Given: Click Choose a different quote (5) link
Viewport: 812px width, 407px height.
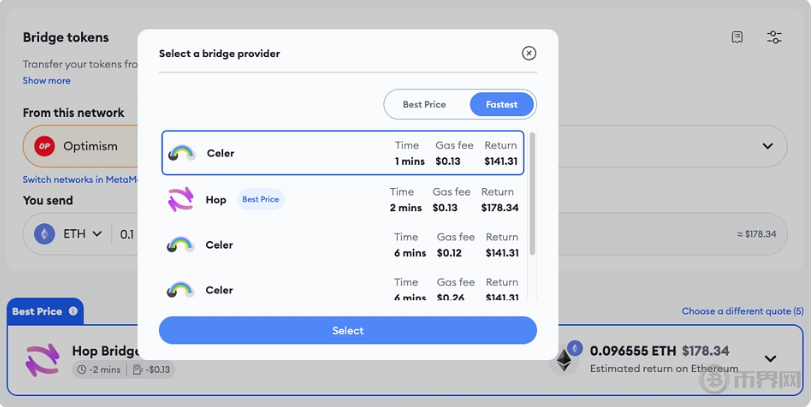Looking at the screenshot, I should [743, 311].
